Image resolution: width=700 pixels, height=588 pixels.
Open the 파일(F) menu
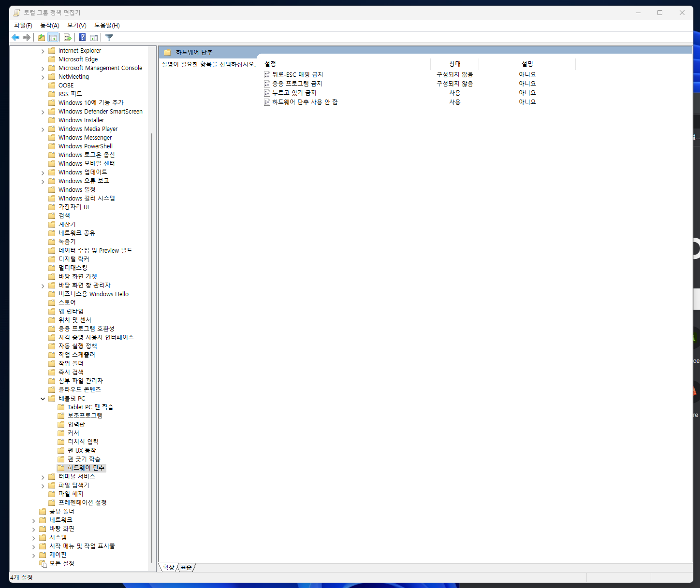[23, 25]
